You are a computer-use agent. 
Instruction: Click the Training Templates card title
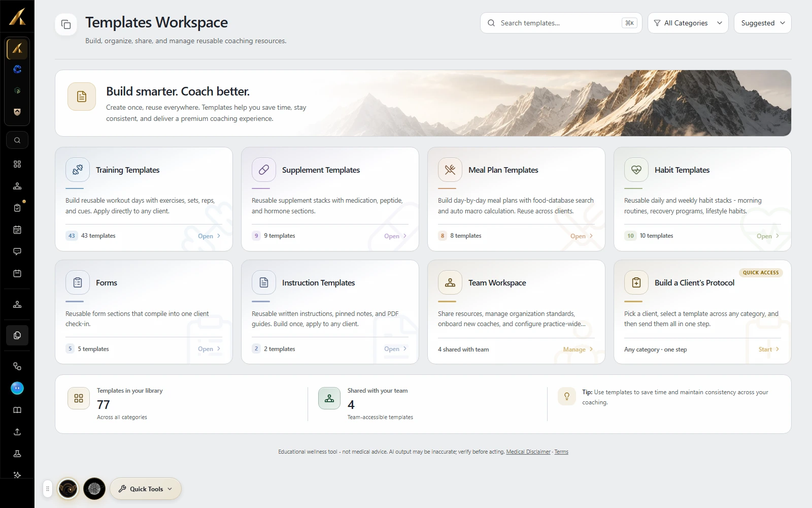(x=128, y=170)
